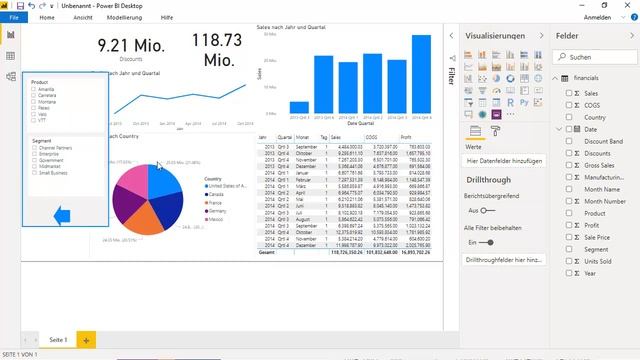Check the Sales field checkbox

569,93
